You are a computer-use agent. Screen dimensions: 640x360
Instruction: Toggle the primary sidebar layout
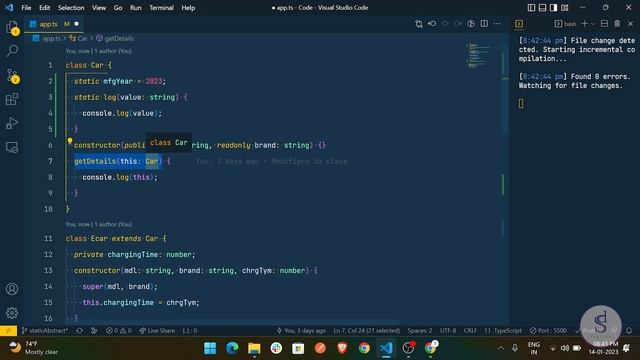pos(531,8)
